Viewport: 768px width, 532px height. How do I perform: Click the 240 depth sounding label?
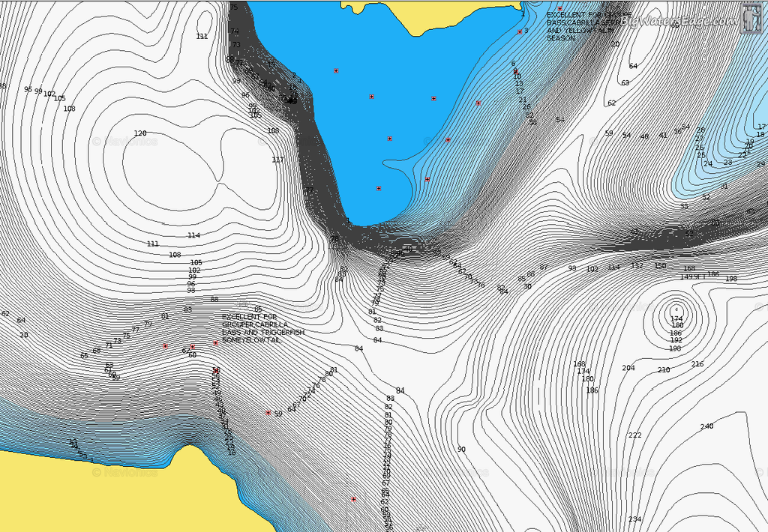[706, 426]
